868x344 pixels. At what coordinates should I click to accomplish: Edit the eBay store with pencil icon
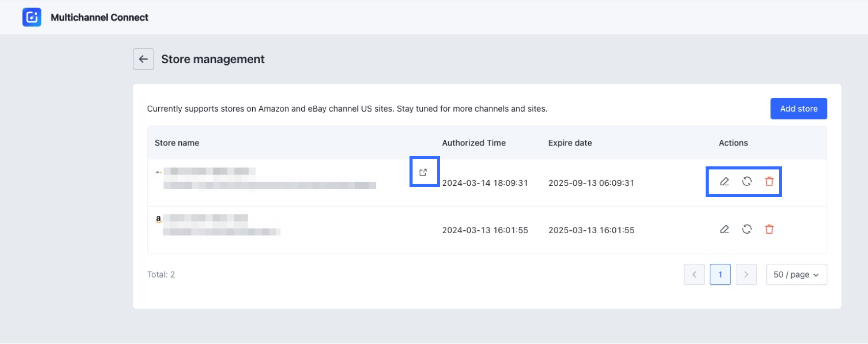(725, 182)
